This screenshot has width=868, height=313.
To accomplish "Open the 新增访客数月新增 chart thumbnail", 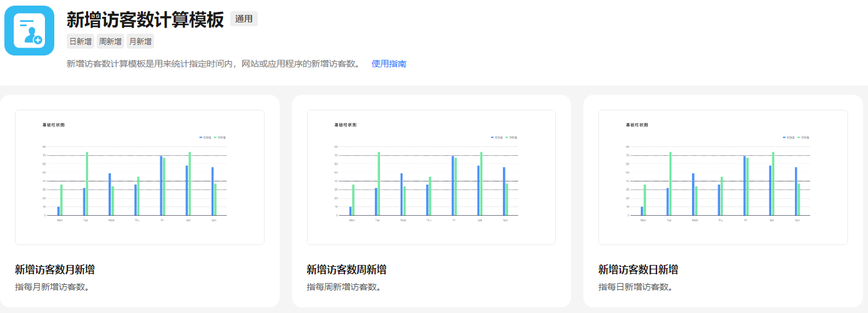I will pyautogui.click(x=140, y=177).
